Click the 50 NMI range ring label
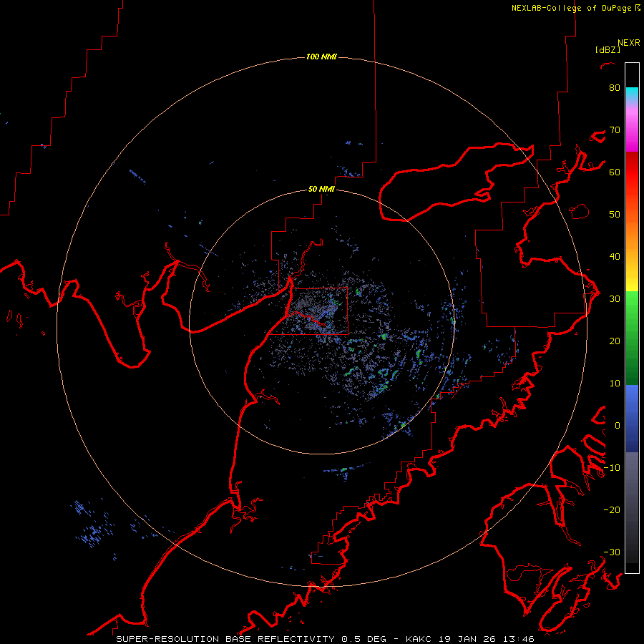 pyautogui.click(x=321, y=189)
